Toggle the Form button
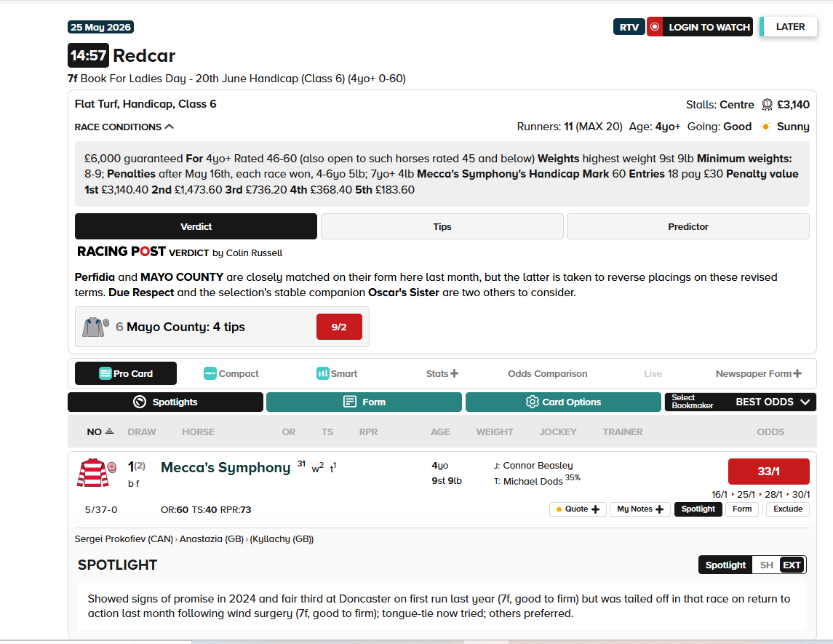This screenshot has width=833, height=644. tap(364, 402)
